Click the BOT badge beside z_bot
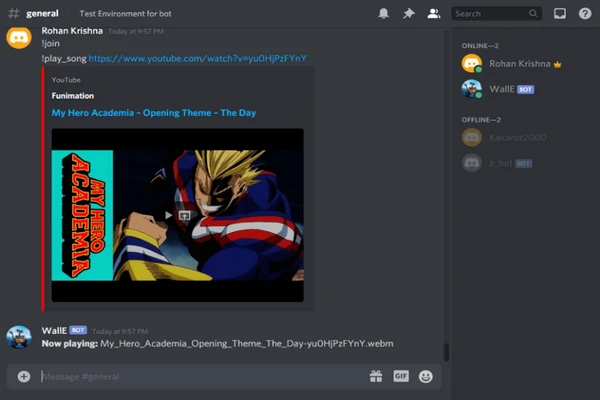The height and width of the screenshot is (400, 600). (523, 163)
